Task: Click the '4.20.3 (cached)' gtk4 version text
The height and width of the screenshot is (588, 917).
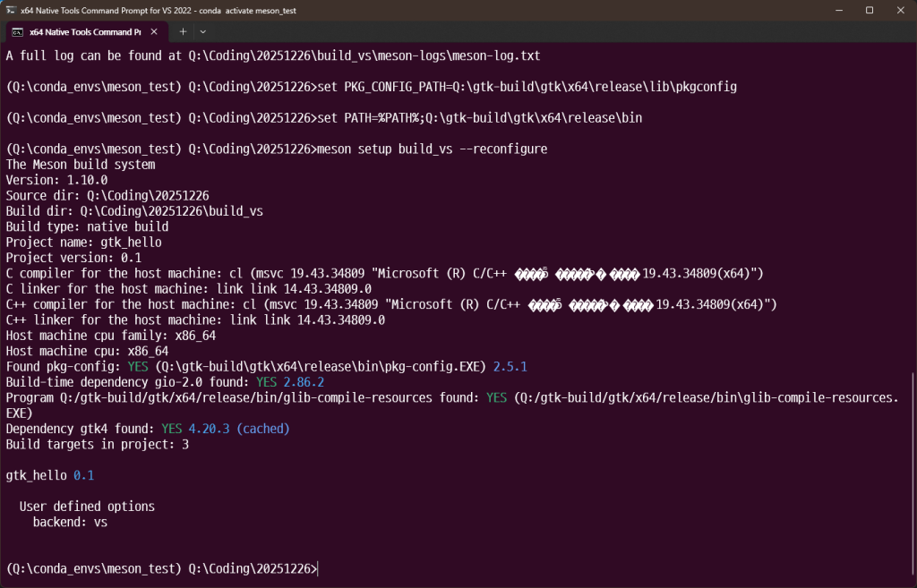Action: tap(239, 429)
